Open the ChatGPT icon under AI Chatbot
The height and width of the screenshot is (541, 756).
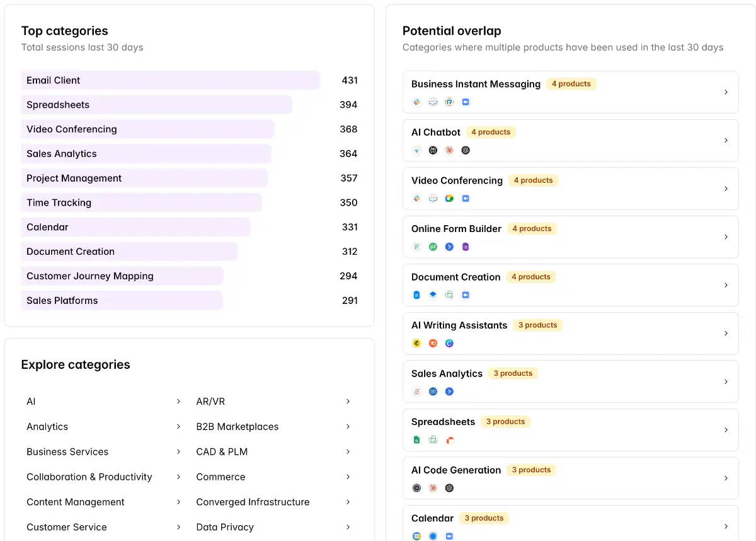466,150
